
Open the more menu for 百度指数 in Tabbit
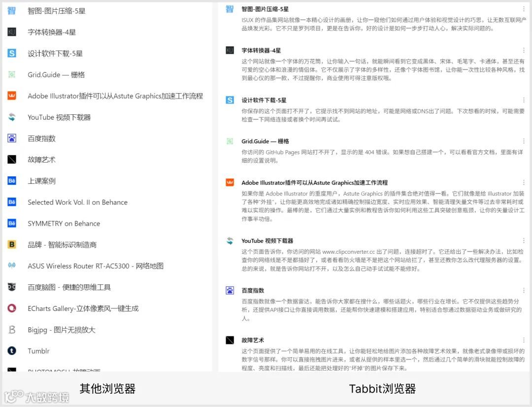(x=524, y=290)
